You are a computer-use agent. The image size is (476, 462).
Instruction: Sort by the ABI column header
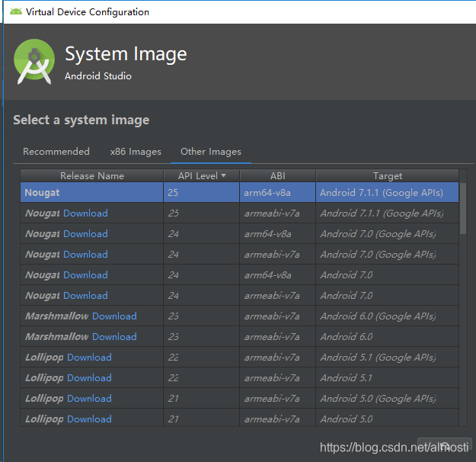(x=278, y=175)
